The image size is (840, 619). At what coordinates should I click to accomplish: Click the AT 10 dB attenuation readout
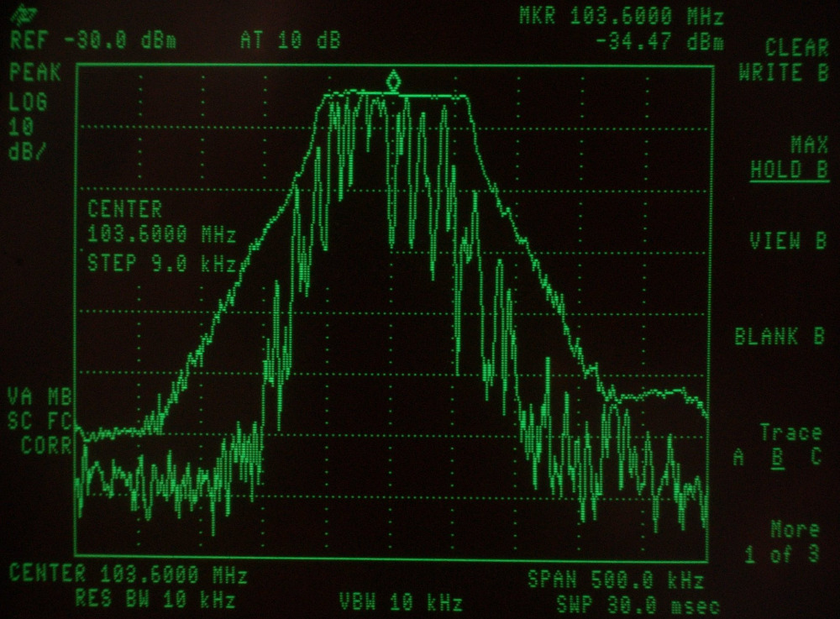[x=290, y=40]
